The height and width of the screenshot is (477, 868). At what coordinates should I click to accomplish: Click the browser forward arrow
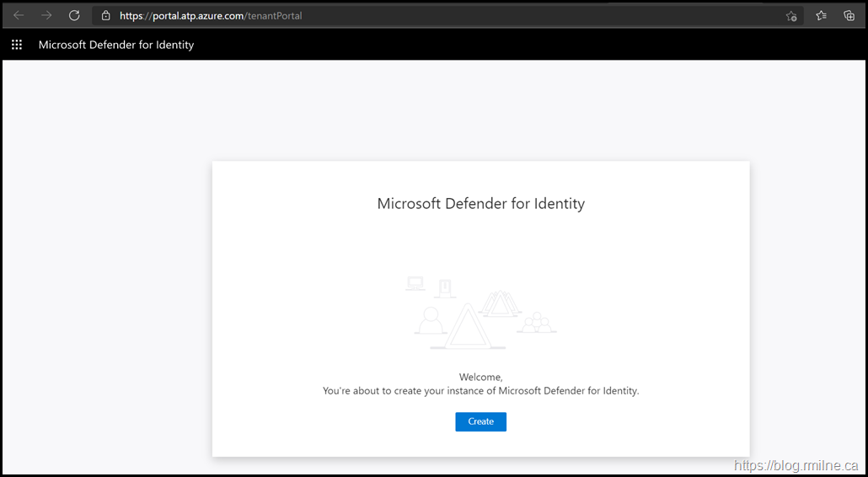tap(46, 15)
